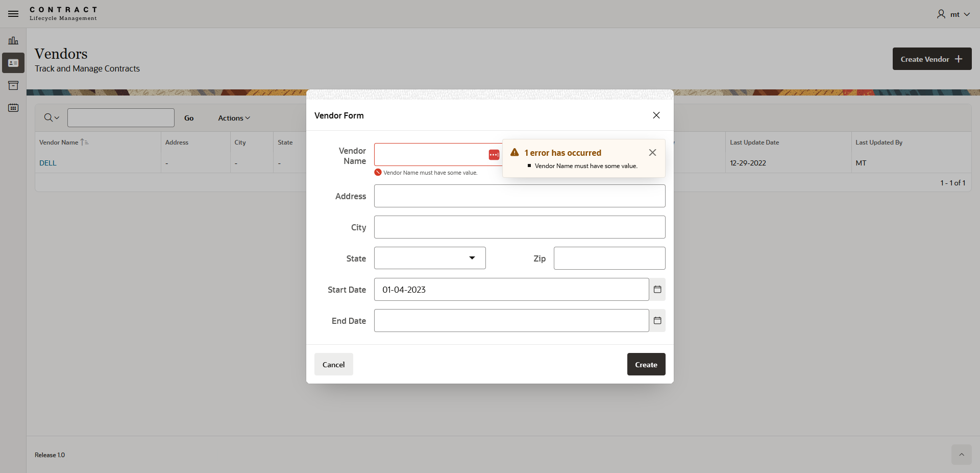Image resolution: width=980 pixels, height=473 pixels.
Task: Expand the State dropdown
Action: [430, 258]
